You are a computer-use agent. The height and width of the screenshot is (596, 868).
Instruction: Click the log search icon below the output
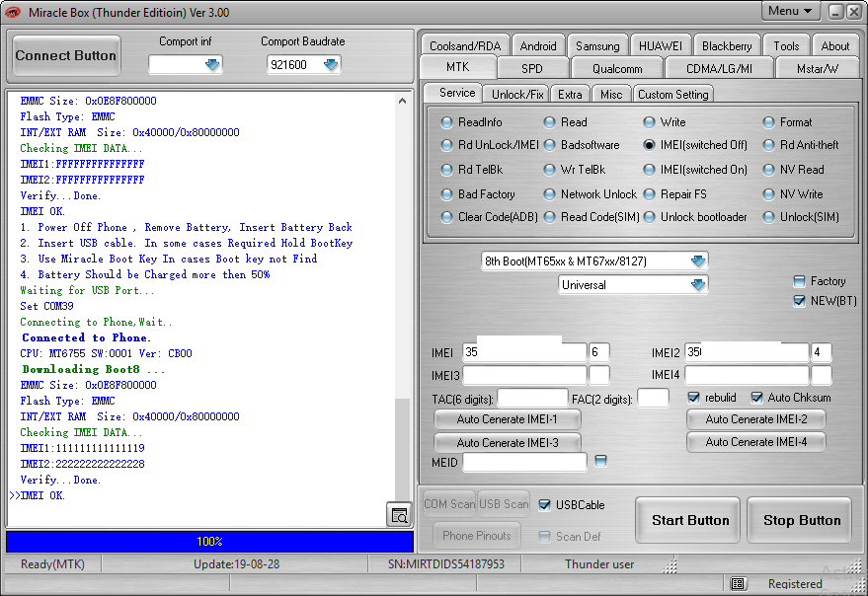pos(399,515)
